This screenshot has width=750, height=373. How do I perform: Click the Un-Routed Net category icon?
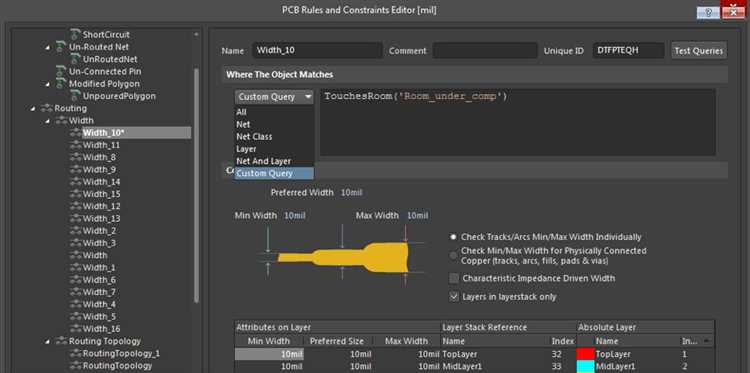[61, 47]
